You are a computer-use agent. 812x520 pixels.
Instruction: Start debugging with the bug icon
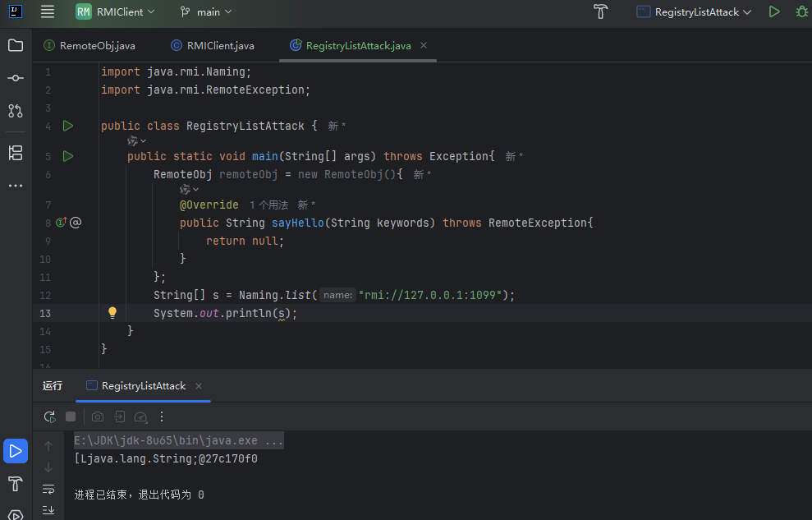point(801,12)
